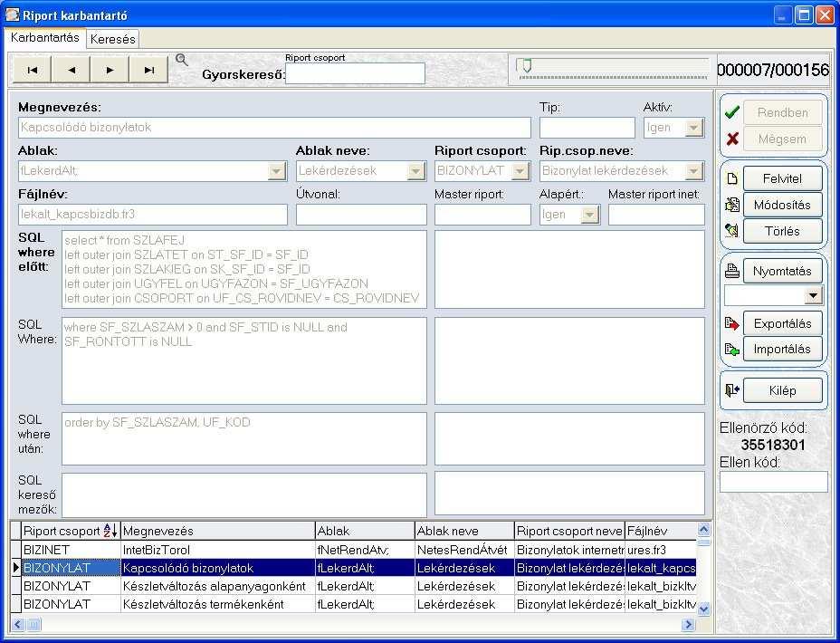Image resolution: width=840 pixels, height=643 pixels.
Task: Click the Útvonal field
Action: coord(361,215)
